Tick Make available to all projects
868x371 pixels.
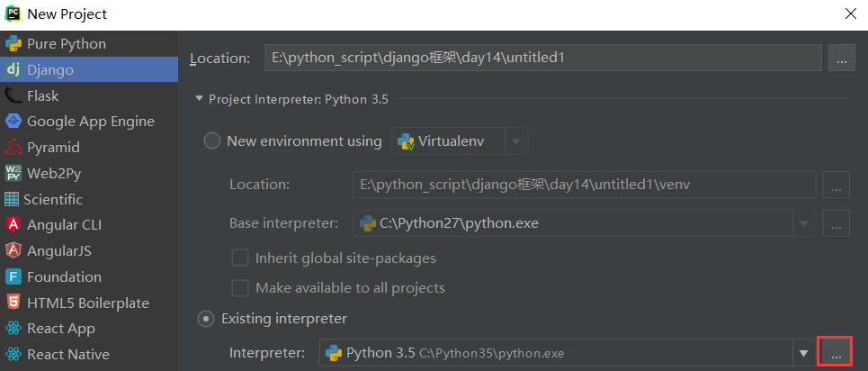[240, 288]
